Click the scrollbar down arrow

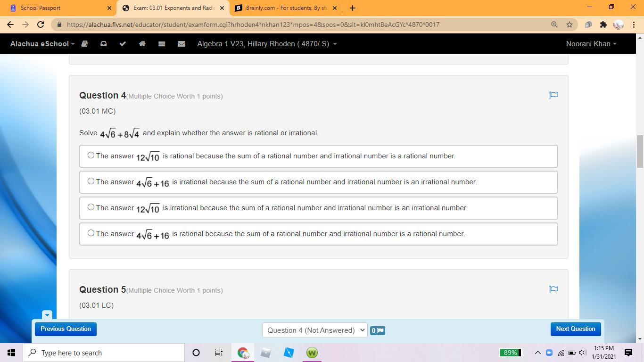tap(640, 339)
